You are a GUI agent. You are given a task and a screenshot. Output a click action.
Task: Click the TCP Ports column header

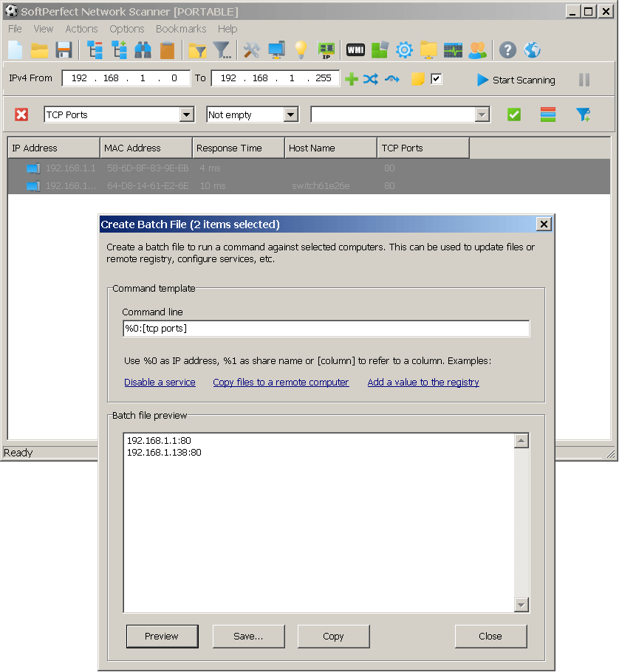tap(423, 148)
